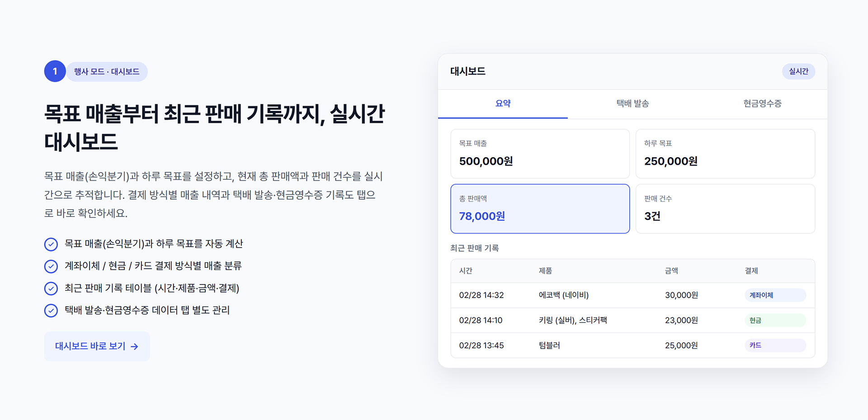Select the 총 판매액 78,000원 card
Image resolution: width=868 pixels, height=420 pixels.
[x=540, y=209]
